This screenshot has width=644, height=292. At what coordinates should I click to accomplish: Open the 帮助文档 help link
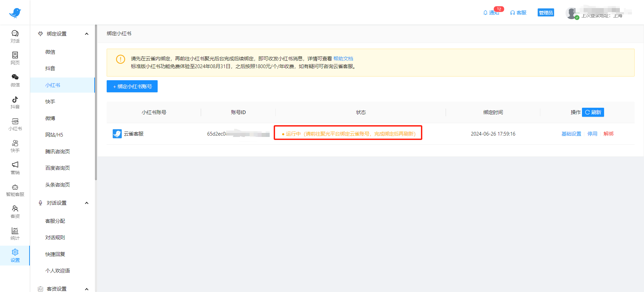[x=343, y=59]
